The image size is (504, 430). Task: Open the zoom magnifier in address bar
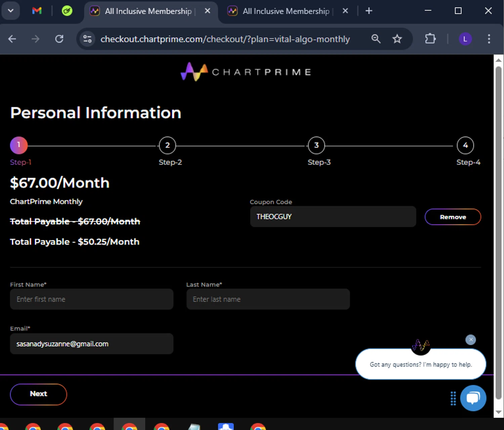(x=376, y=39)
